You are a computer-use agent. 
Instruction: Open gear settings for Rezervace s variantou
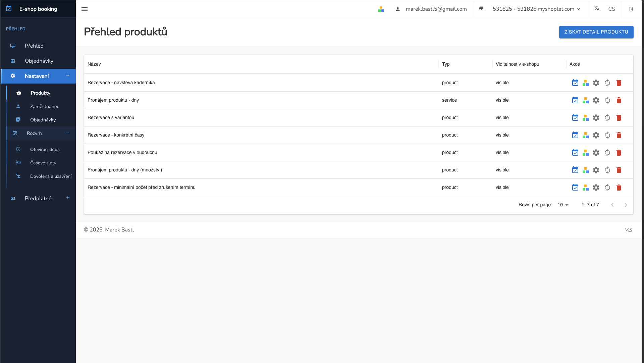[596, 118]
